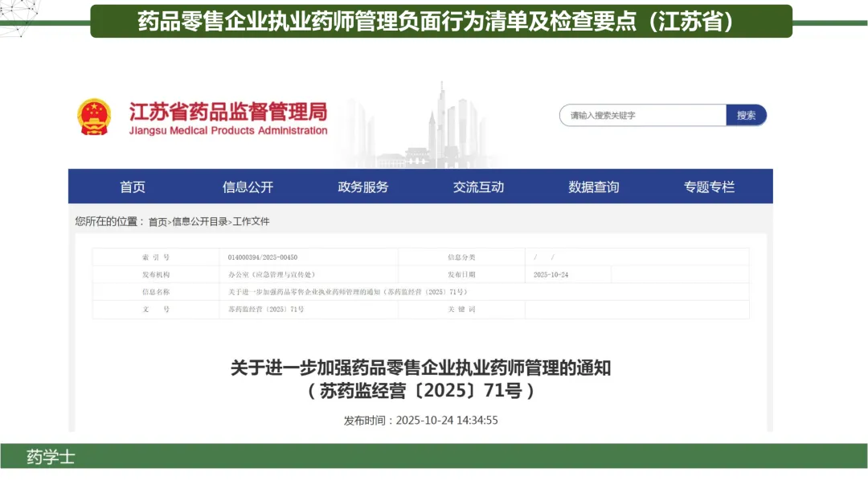
Task: Click the 首页 breadcrumb link
Action: [158, 221]
